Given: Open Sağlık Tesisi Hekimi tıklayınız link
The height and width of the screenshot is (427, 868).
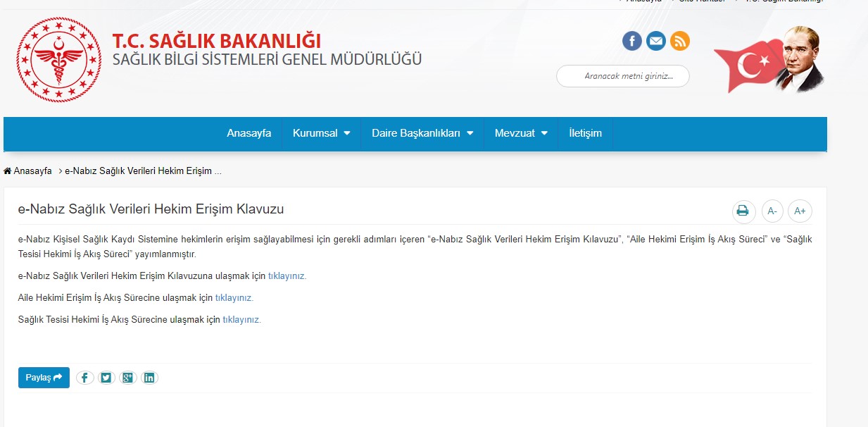Looking at the screenshot, I should [x=242, y=320].
